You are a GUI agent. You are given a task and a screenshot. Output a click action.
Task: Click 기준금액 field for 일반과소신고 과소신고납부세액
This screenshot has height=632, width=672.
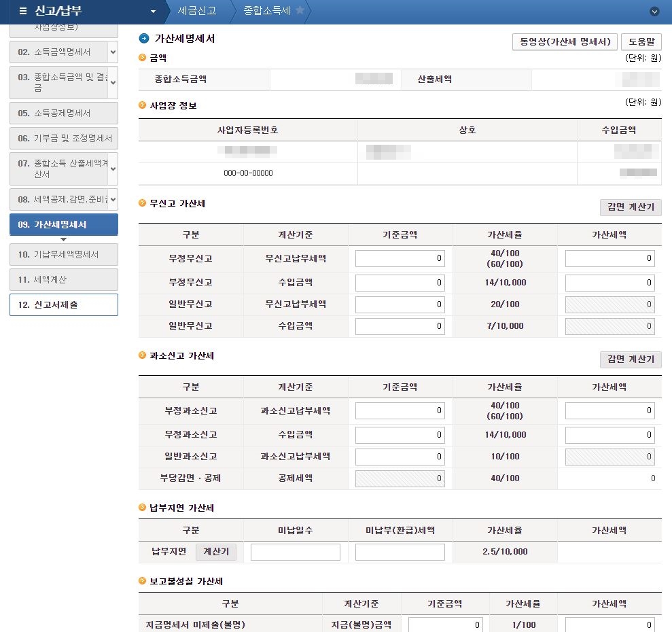pyautogui.click(x=400, y=457)
